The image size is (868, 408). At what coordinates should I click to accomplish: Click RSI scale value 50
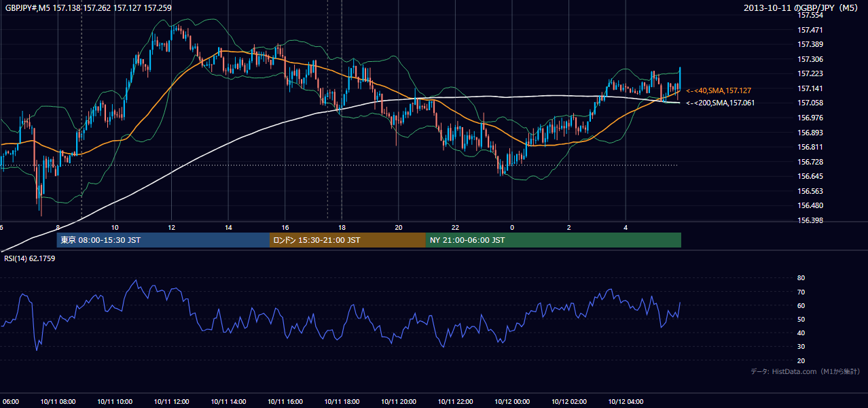pyautogui.click(x=801, y=319)
